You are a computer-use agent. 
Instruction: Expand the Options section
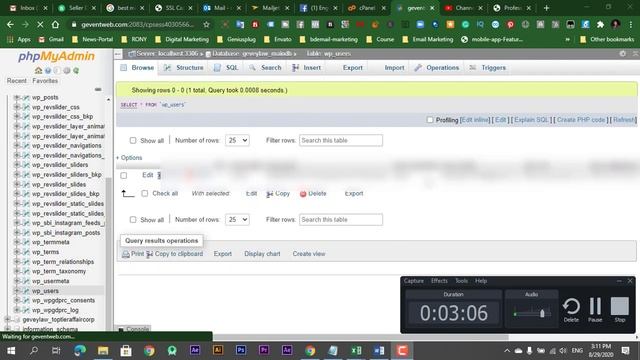coord(129,158)
